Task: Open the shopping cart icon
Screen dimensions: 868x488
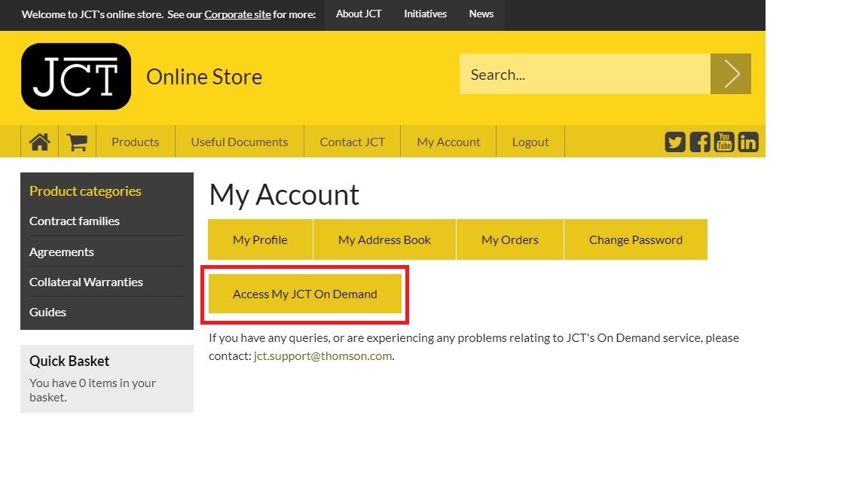Action: (77, 142)
